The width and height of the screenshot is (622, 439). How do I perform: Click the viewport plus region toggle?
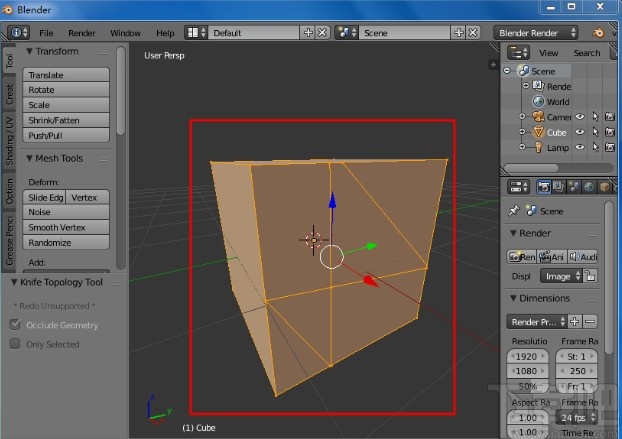pos(493,64)
